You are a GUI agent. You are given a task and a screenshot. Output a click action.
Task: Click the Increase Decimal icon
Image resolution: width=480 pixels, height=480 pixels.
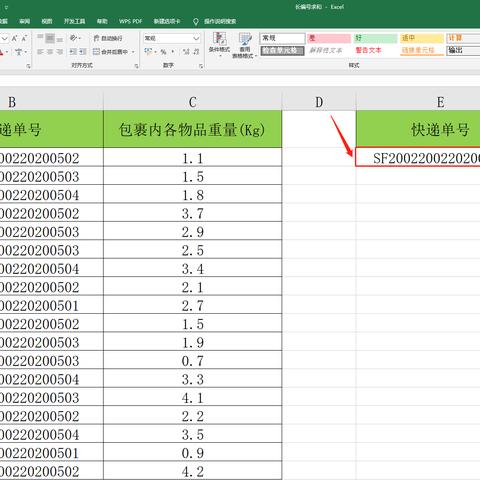(x=186, y=52)
